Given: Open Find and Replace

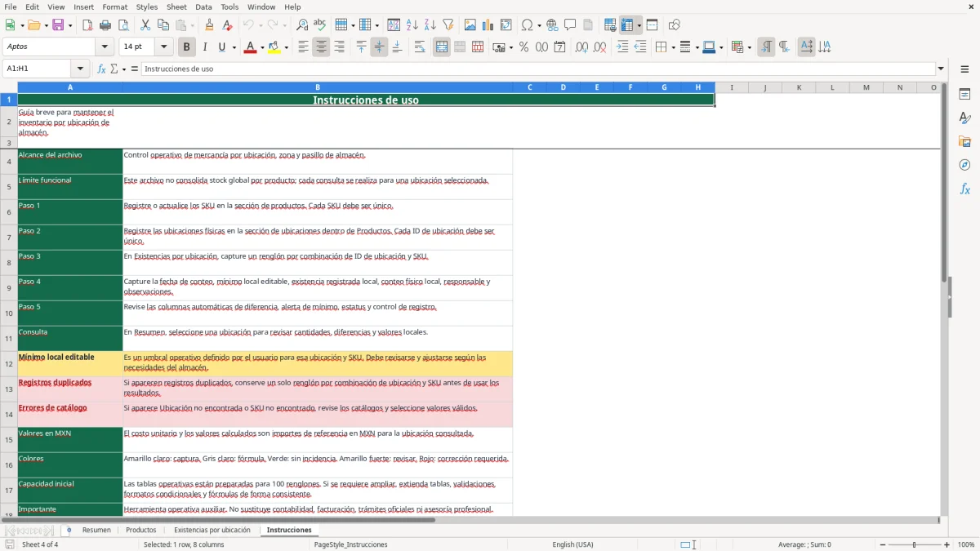Looking at the screenshot, I should (301, 25).
